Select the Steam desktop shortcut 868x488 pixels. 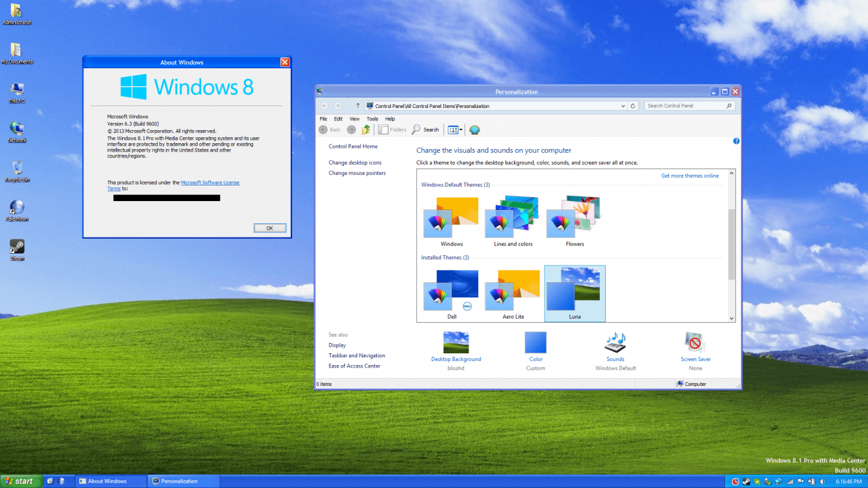tap(17, 250)
